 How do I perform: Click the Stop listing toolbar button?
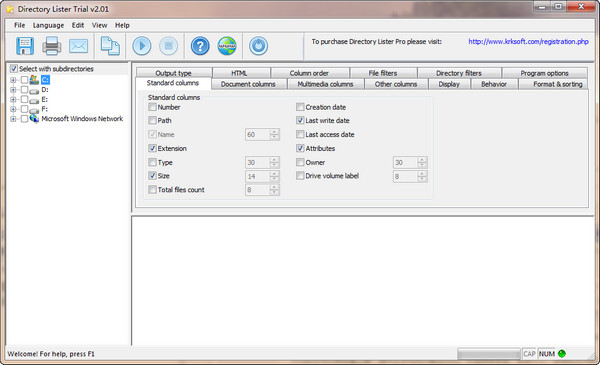(x=168, y=46)
